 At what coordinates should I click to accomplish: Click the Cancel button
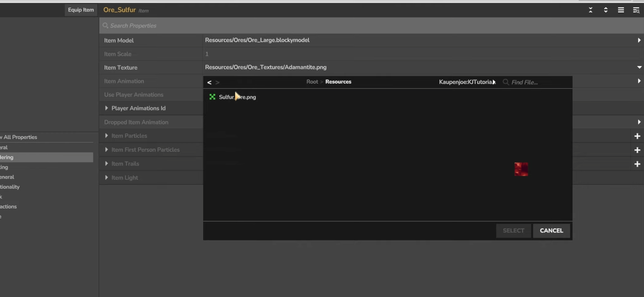pyautogui.click(x=551, y=231)
